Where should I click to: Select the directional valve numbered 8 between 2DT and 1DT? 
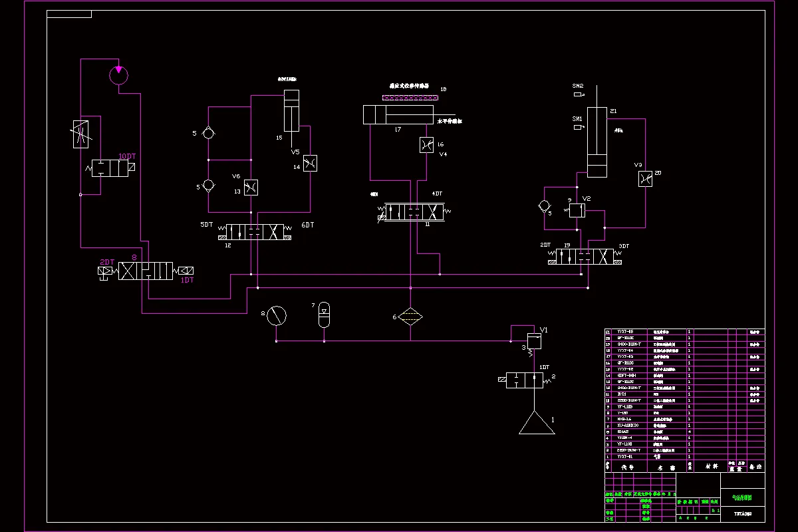click(145, 271)
